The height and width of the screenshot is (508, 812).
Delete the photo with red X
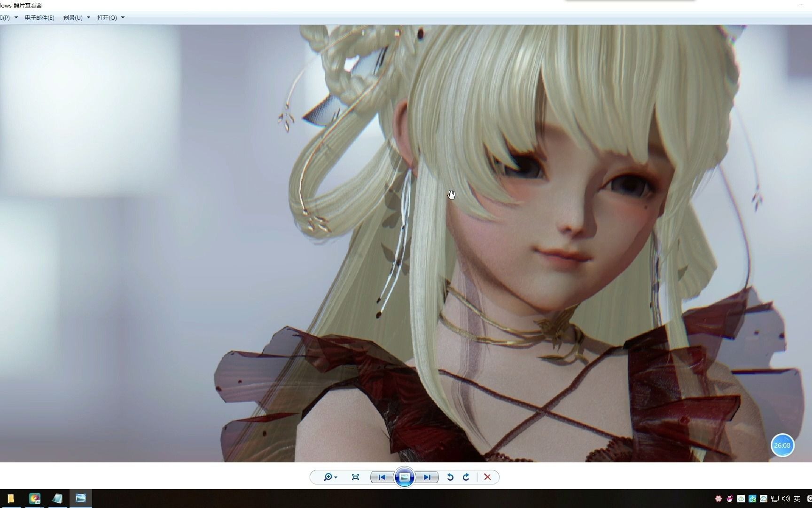487,477
